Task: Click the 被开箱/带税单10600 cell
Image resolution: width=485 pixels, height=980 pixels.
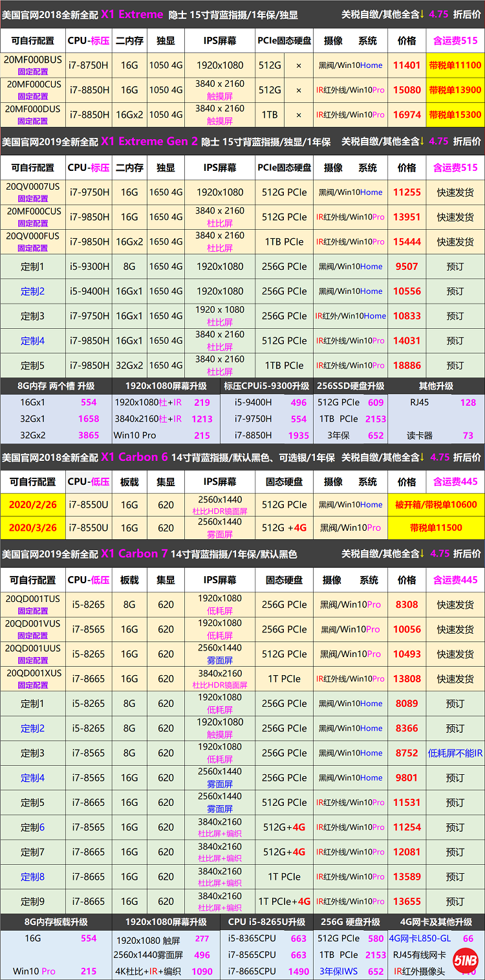Action: 436,504
